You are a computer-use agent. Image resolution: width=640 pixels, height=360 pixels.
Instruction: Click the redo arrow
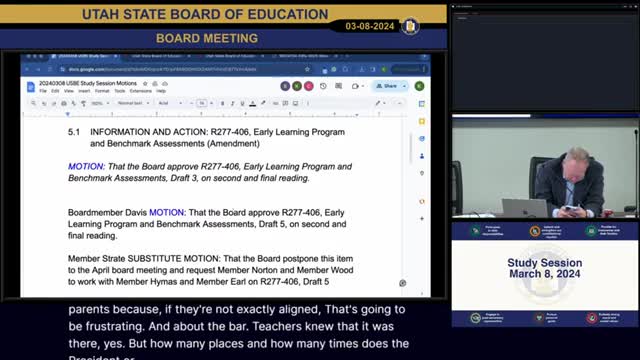pos(53,103)
